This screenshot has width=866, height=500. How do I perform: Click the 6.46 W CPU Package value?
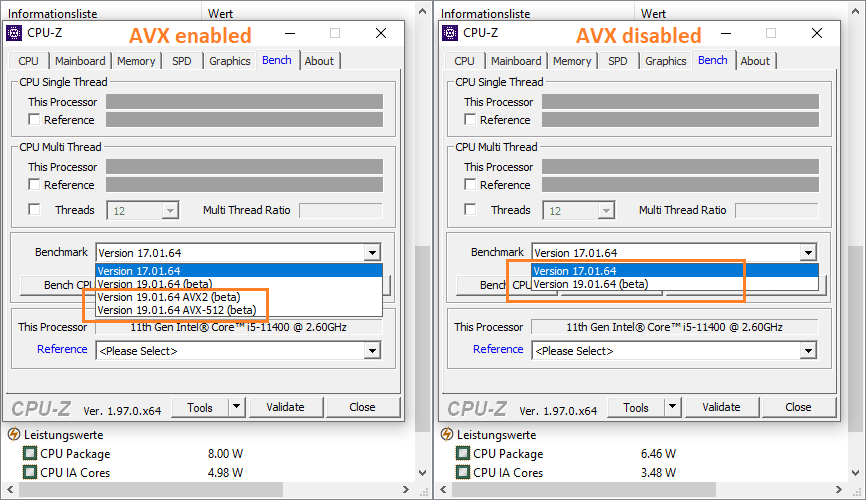click(658, 454)
